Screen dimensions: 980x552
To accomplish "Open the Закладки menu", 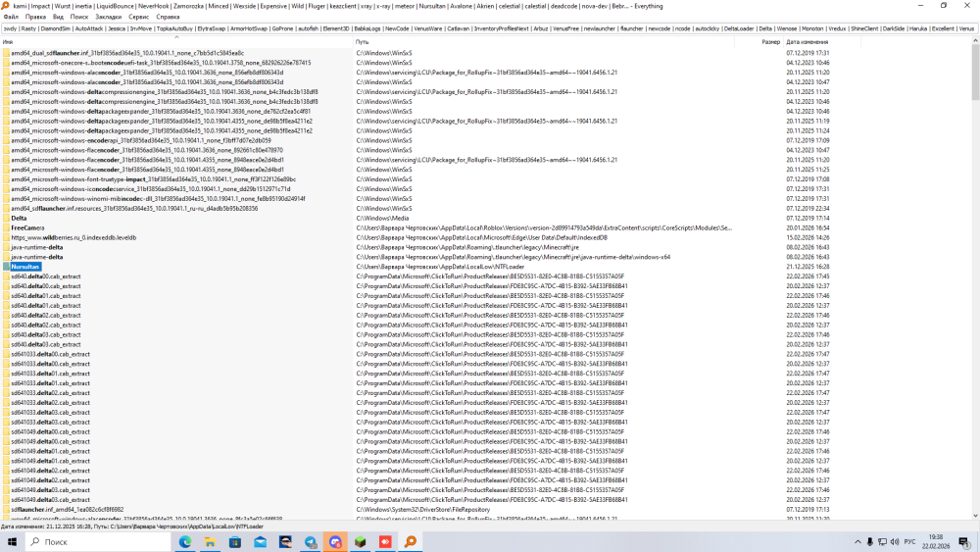I will (108, 17).
